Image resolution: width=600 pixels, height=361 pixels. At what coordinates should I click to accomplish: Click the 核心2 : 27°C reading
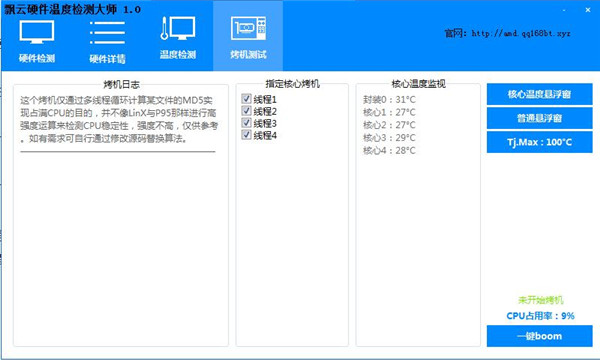click(389, 125)
